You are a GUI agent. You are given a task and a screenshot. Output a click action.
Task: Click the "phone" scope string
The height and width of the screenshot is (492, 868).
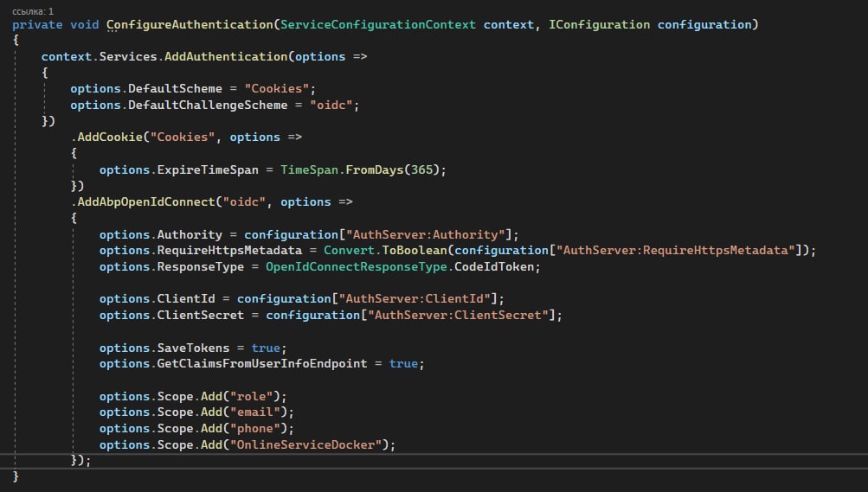254,429
